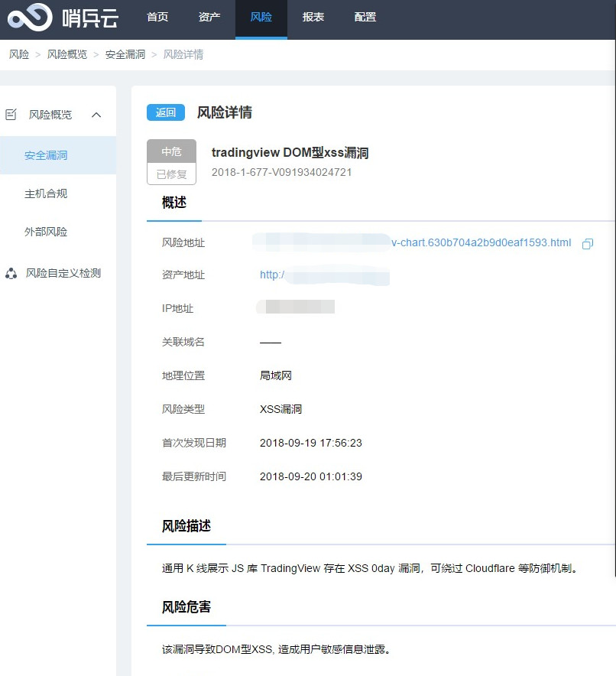Open 风险自定义检测 in the sidebar
The height and width of the screenshot is (676, 616).
[x=63, y=273]
